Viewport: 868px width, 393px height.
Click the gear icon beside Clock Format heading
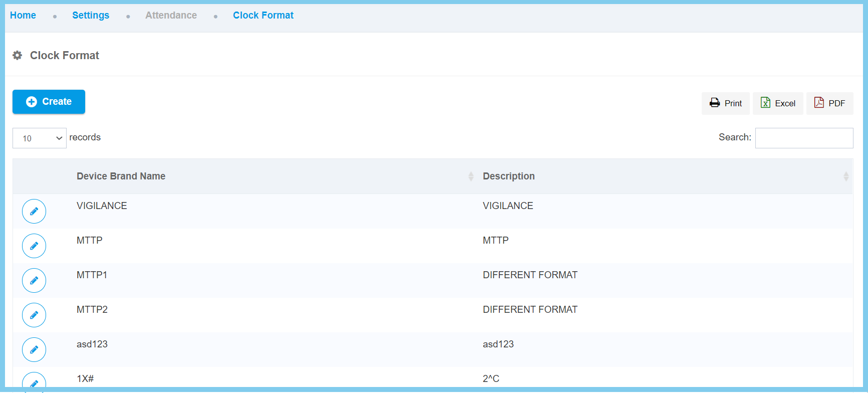(18, 55)
